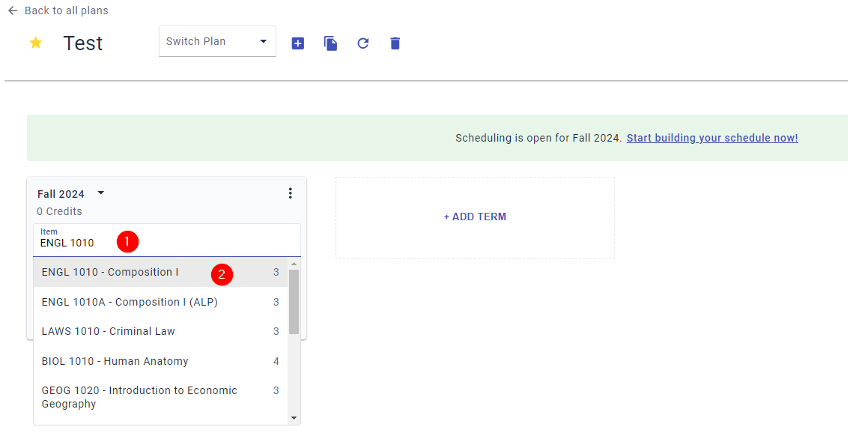868x439 pixels.
Task: Click the copy plan icon
Action: [x=330, y=43]
